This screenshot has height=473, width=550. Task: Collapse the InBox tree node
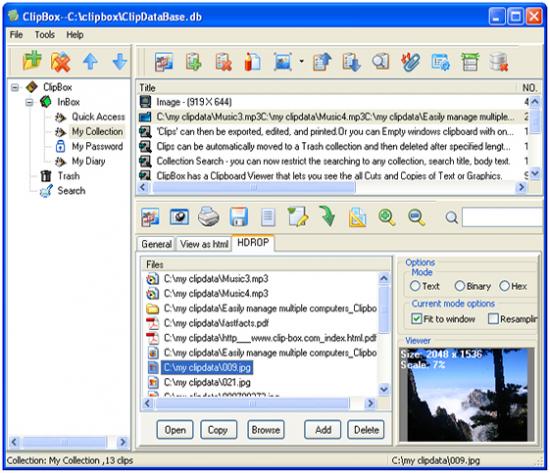(x=29, y=102)
